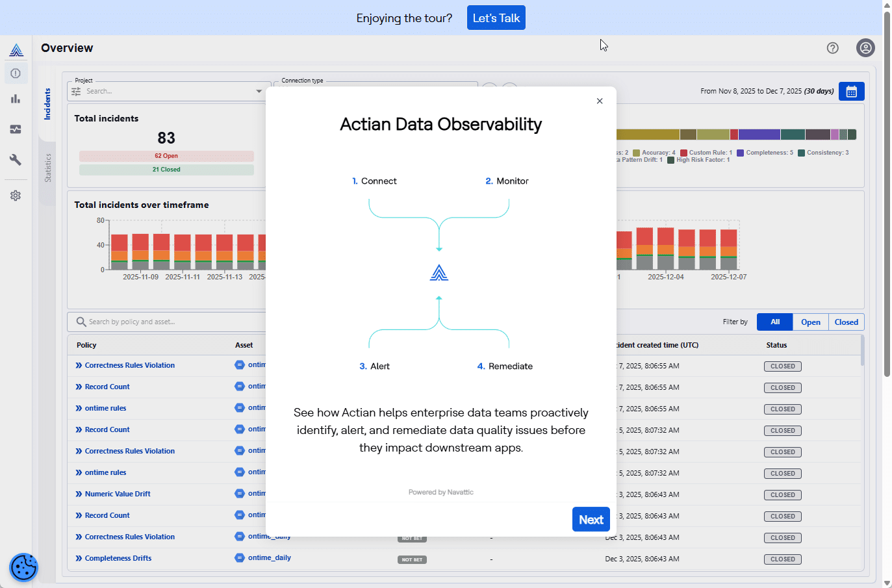Image resolution: width=892 pixels, height=588 pixels.
Task: Click the Consistency teal segment in category bar
Action: [x=793, y=134]
